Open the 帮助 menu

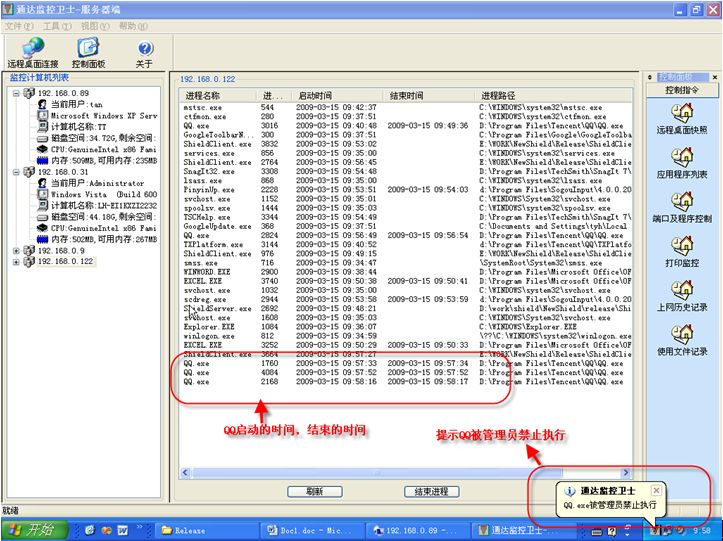coord(134,26)
